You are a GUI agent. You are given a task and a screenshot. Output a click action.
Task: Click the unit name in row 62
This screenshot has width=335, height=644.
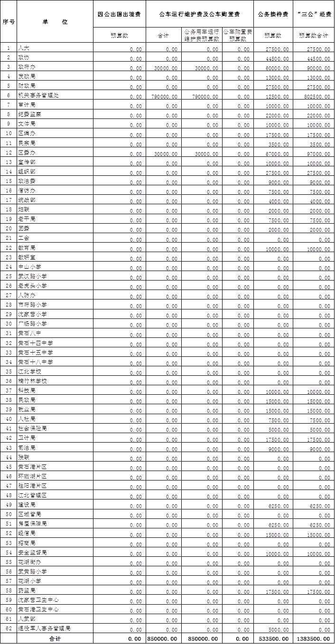tap(44, 629)
